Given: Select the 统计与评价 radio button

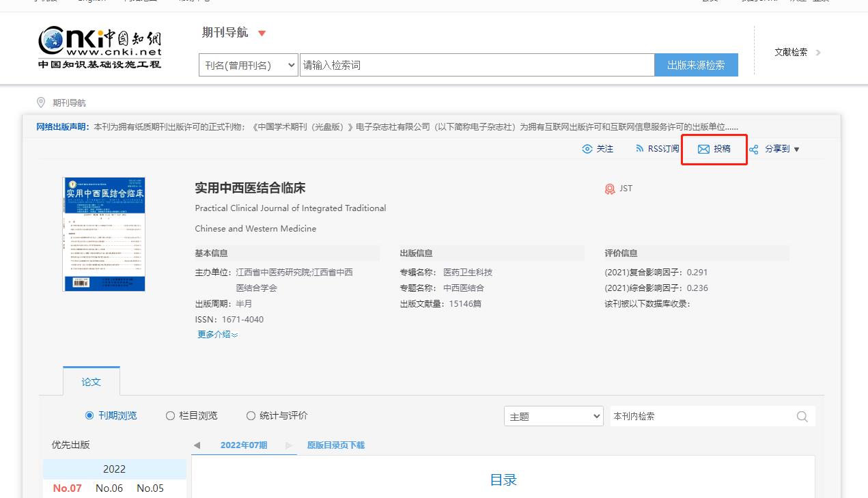Looking at the screenshot, I should [x=251, y=415].
